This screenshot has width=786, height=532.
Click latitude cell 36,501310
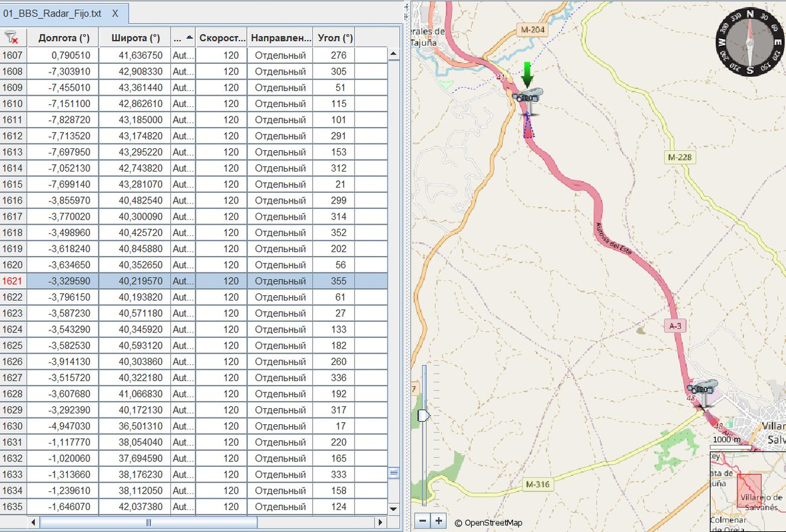click(135, 426)
